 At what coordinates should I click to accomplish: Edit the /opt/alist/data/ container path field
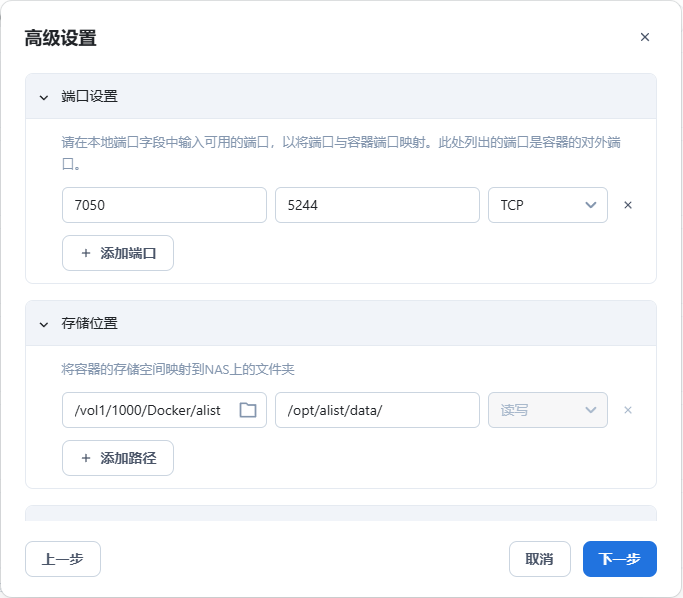(x=377, y=410)
